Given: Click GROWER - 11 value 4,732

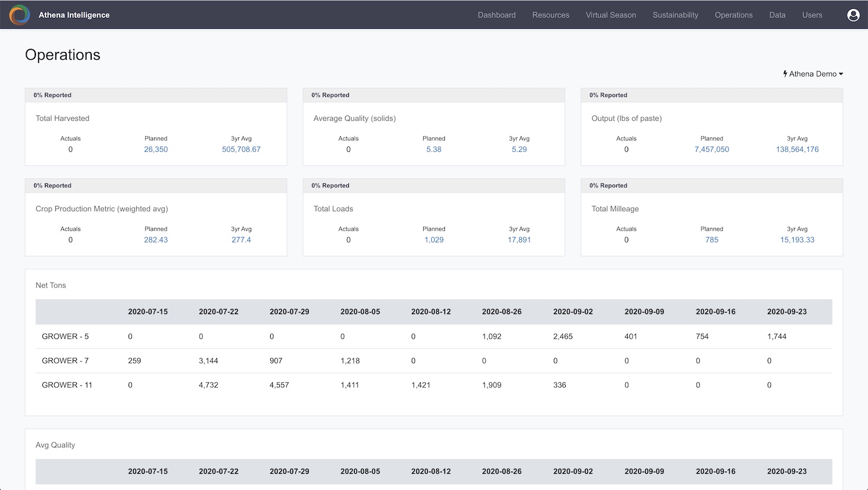Looking at the screenshot, I should tap(208, 385).
